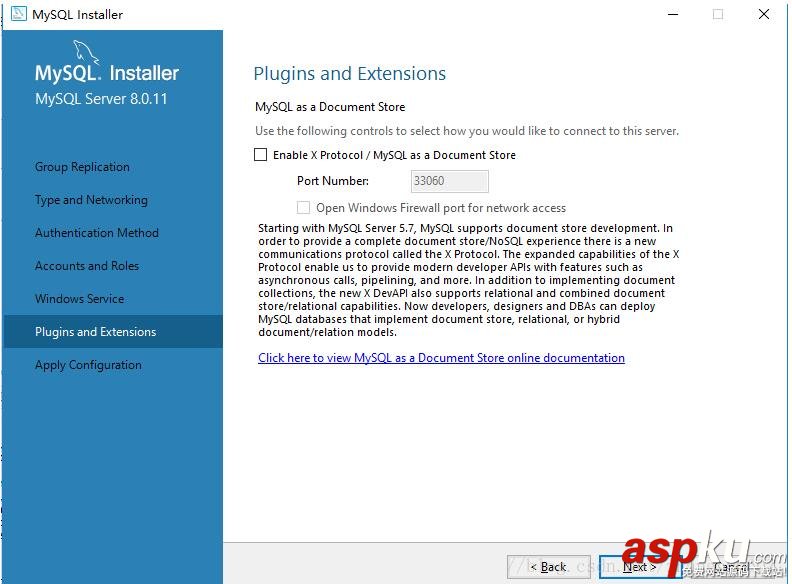Viewport: 792px width, 584px height.
Task: Close the MySQL Installer window
Action: (x=764, y=14)
